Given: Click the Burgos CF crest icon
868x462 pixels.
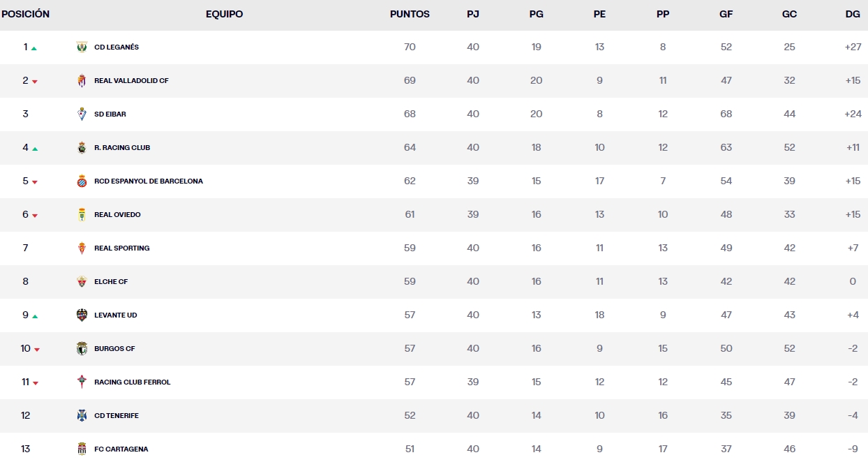Looking at the screenshot, I should click(x=82, y=349).
